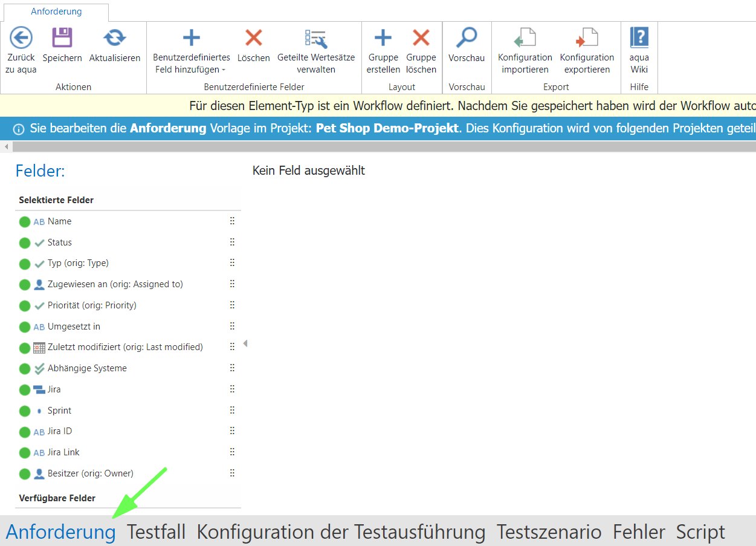Open Benutzerdefiniertes Feld hinzufügen dropdown
The image size is (756, 546).
point(191,63)
